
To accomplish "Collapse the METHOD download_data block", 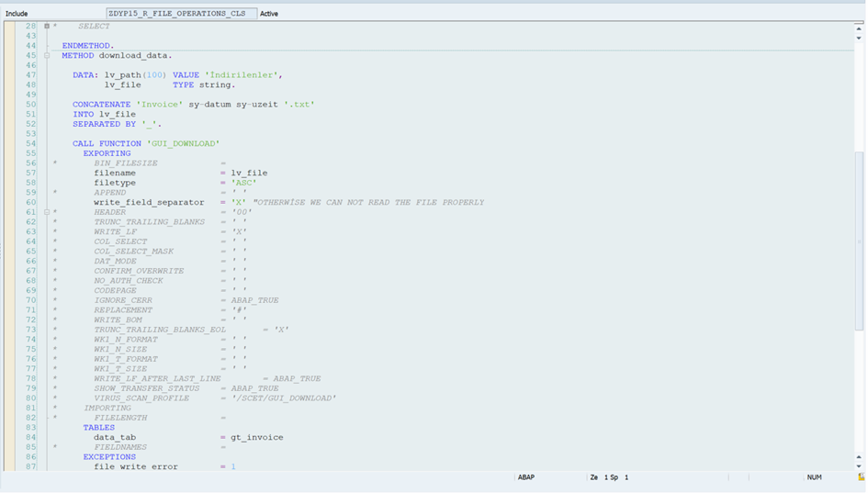I will pyautogui.click(x=47, y=55).
